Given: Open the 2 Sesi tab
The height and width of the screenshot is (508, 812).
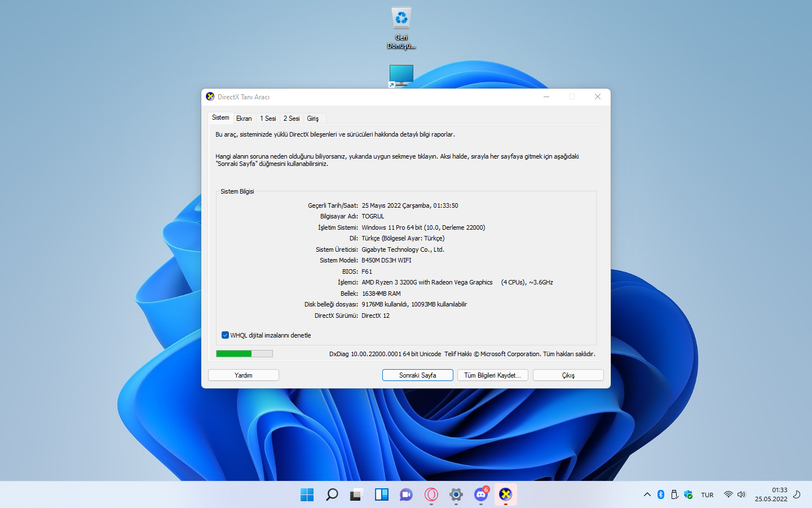Looking at the screenshot, I should (292, 119).
